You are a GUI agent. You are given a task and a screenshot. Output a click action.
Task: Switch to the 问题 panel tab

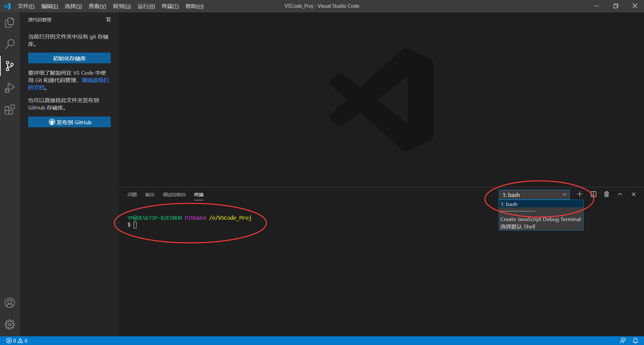pyautogui.click(x=132, y=195)
